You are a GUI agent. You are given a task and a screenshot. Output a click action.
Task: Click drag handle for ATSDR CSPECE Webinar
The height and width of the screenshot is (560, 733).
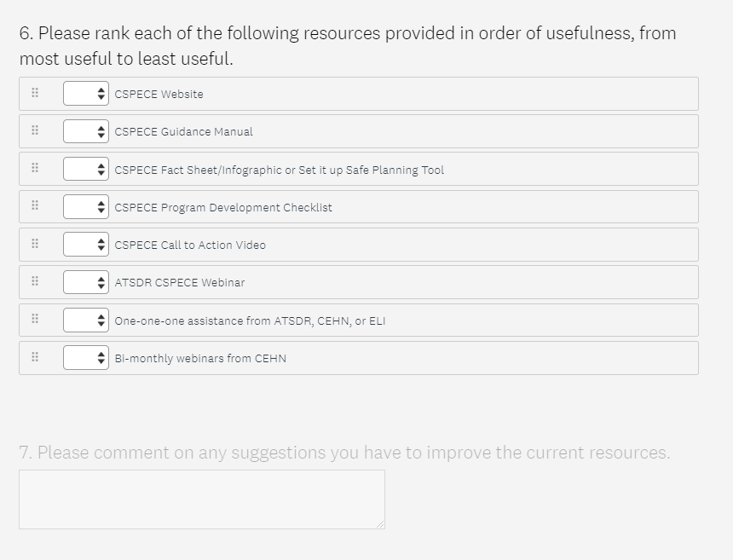pos(35,281)
